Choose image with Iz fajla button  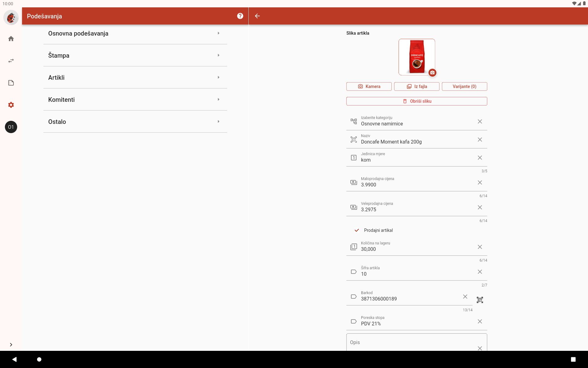point(417,86)
